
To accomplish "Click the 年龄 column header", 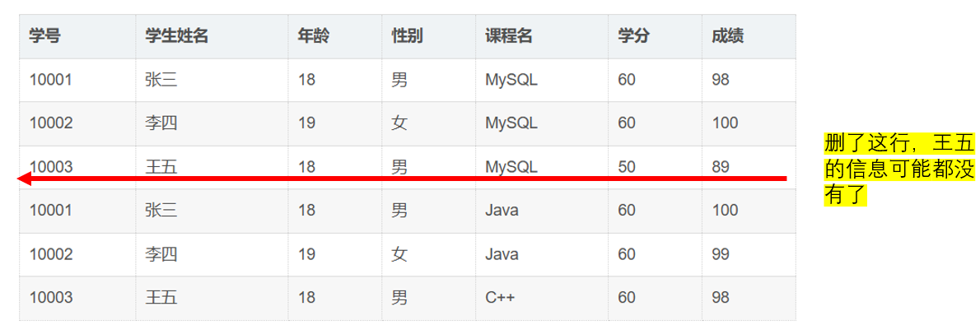I will coord(313,36).
